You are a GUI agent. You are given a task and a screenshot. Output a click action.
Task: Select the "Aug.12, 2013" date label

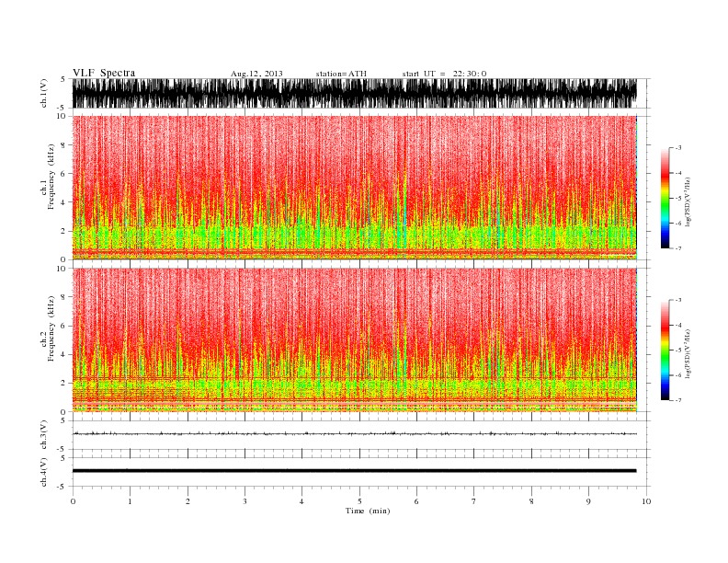256,74
